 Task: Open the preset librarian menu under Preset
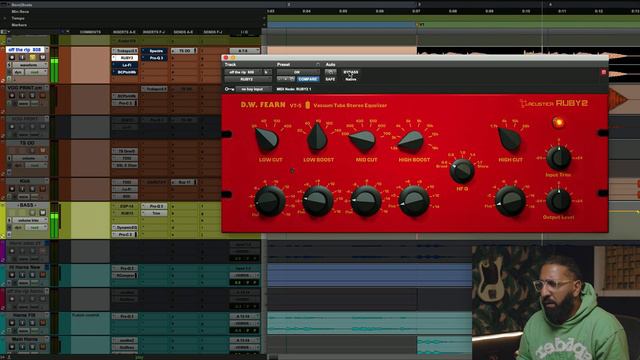[298, 72]
